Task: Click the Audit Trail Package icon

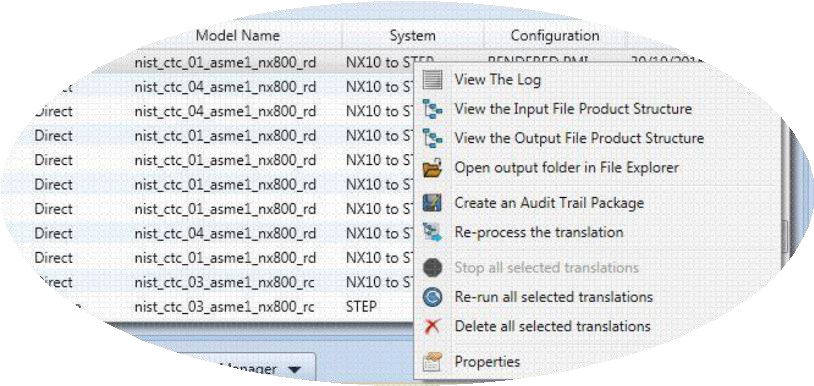Action: (x=432, y=203)
